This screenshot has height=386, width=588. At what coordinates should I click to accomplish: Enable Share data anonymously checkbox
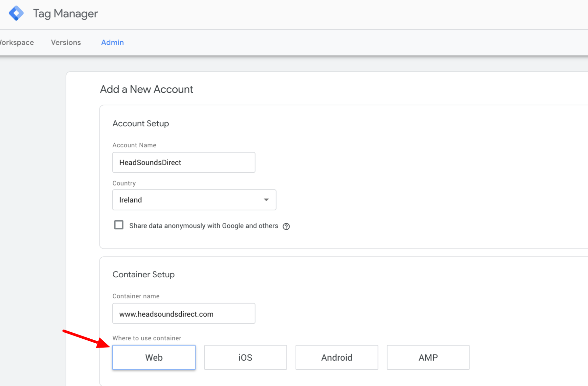tap(119, 225)
